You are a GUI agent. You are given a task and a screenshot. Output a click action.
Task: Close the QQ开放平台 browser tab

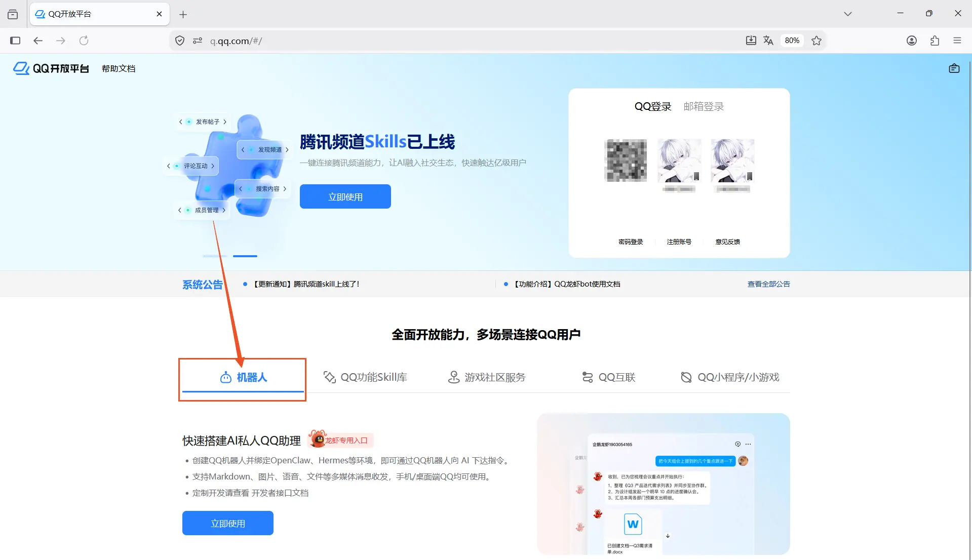pyautogui.click(x=160, y=14)
